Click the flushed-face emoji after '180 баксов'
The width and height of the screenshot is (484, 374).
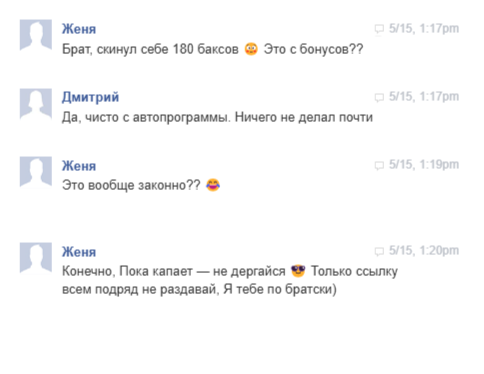tap(251, 49)
